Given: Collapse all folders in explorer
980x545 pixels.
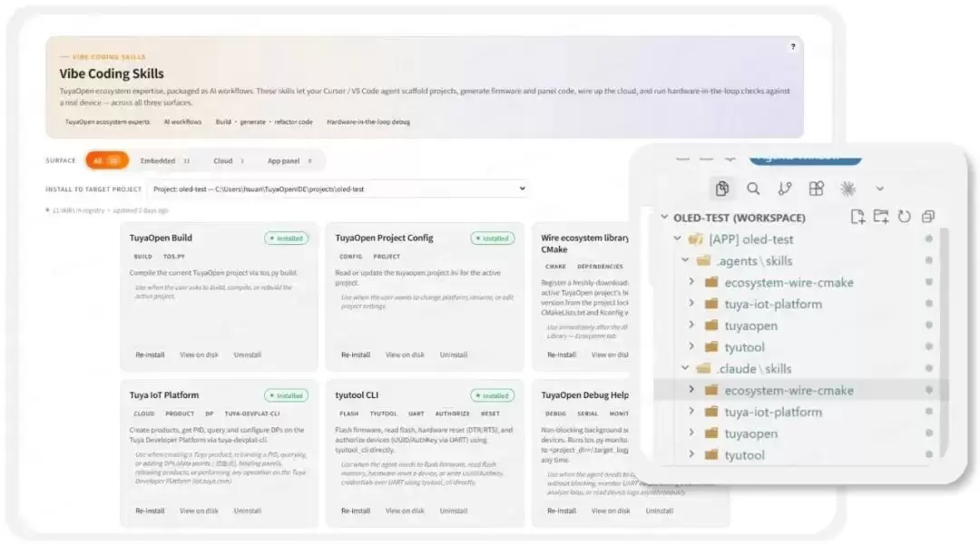Looking at the screenshot, I should point(928,217).
